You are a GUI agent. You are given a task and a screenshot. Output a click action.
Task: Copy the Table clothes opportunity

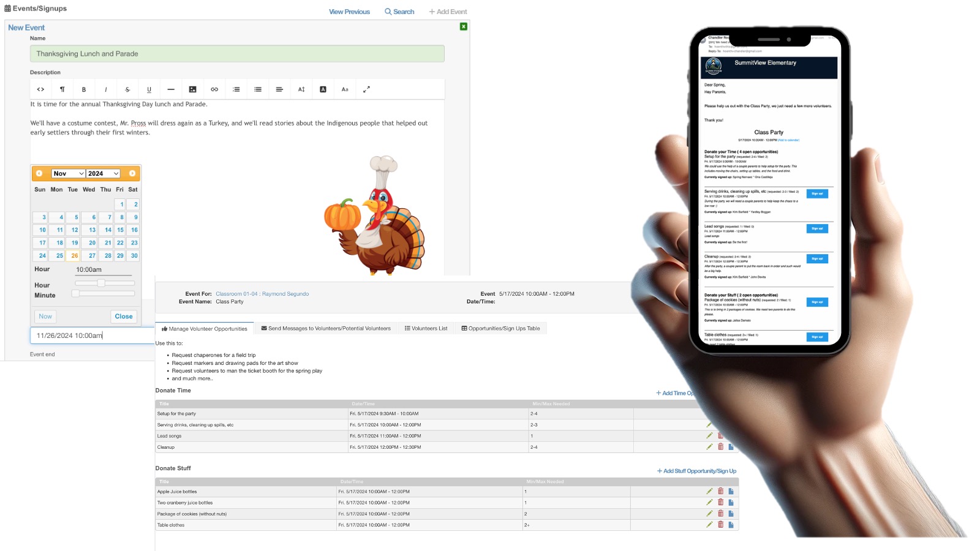pyautogui.click(x=731, y=525)
